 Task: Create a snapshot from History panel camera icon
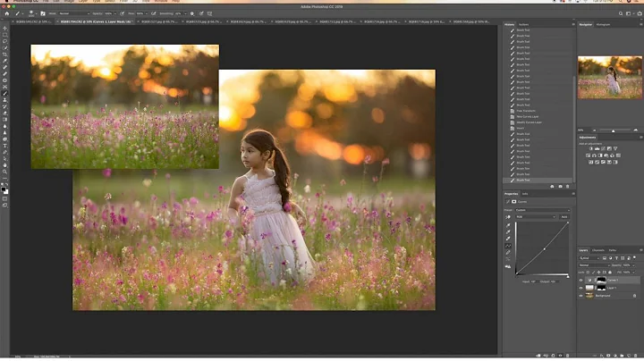tap(560, 187)
